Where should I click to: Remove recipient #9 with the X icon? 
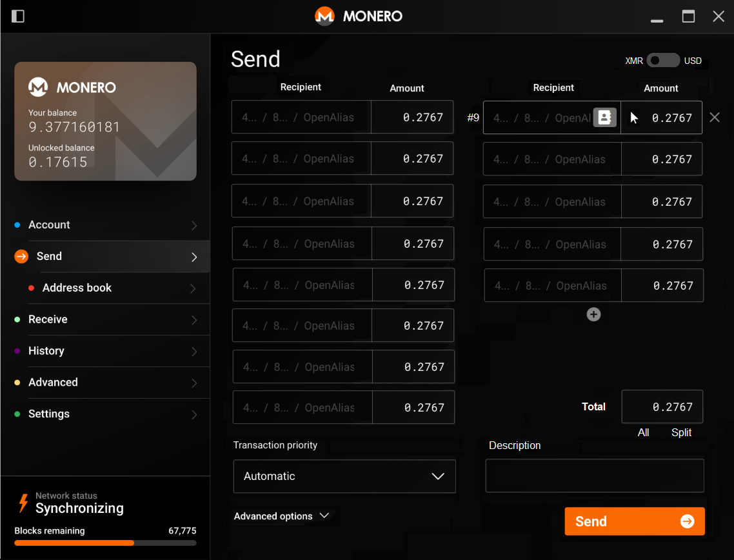click(x=715, y=117)
